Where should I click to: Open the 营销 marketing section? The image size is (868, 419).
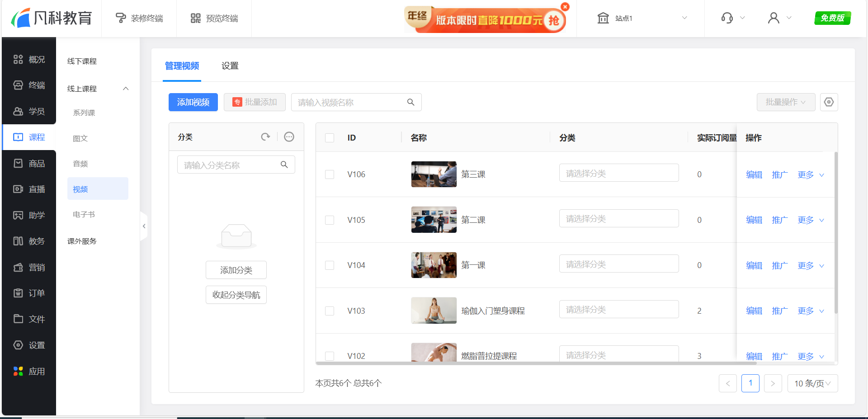pos(29,267)
